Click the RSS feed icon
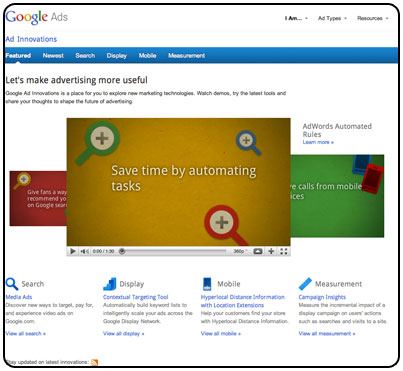This screenshot has height=371, width=403. (95, 362)
